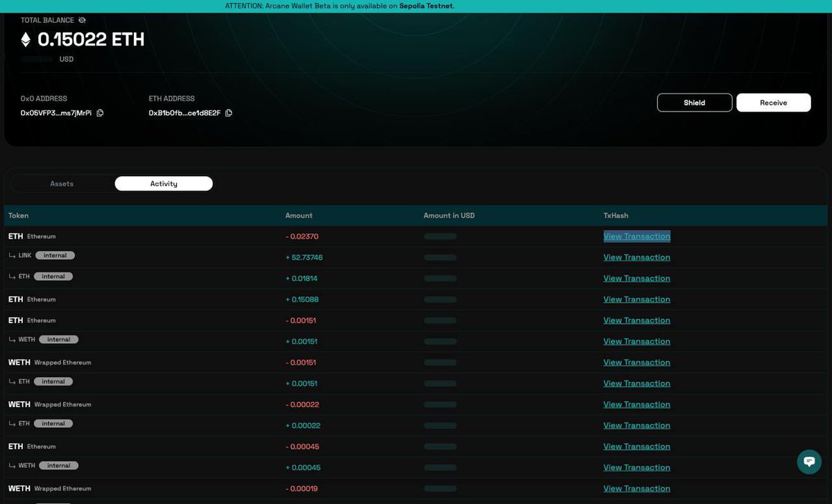Reveal the blurred USD amount on the first ETH row
This screenshot has width=832, height=504.
[440, 236]
